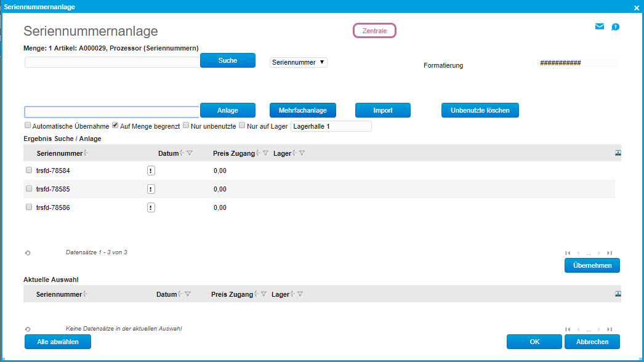This screenshot has height=362, width=644.
Task: Focus the Lagerhalle 1 text field
Action: click(331, 126)
